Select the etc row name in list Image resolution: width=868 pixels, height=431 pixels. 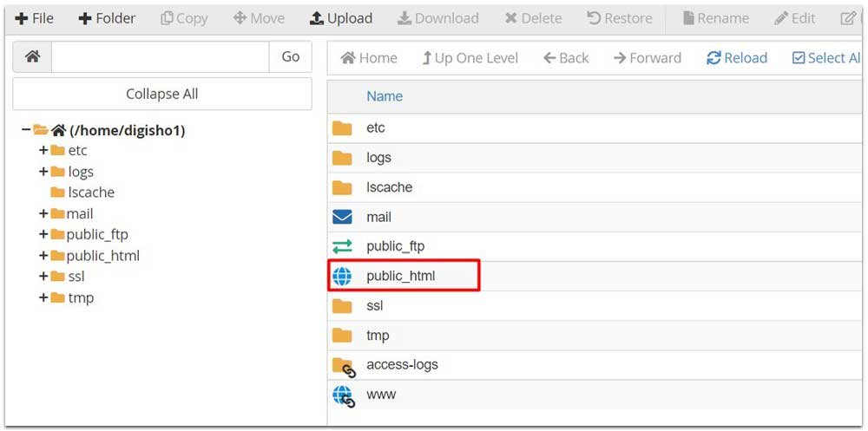[375, 127]
